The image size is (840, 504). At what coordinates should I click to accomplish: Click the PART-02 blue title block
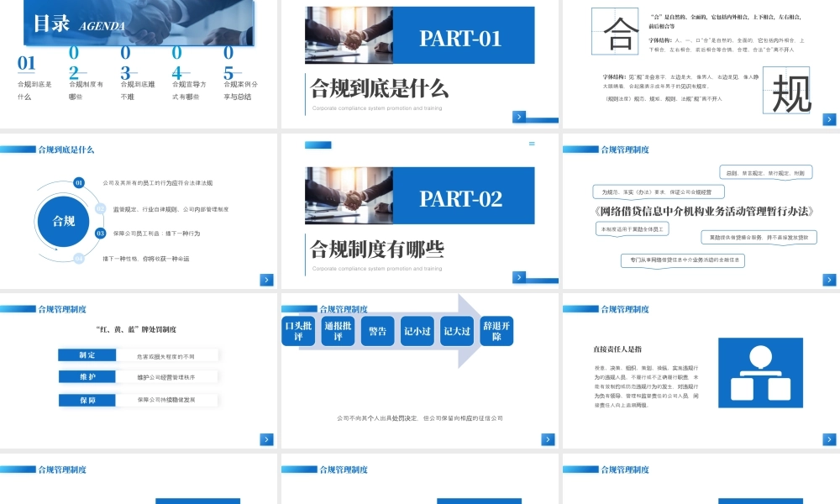(464, 196)
